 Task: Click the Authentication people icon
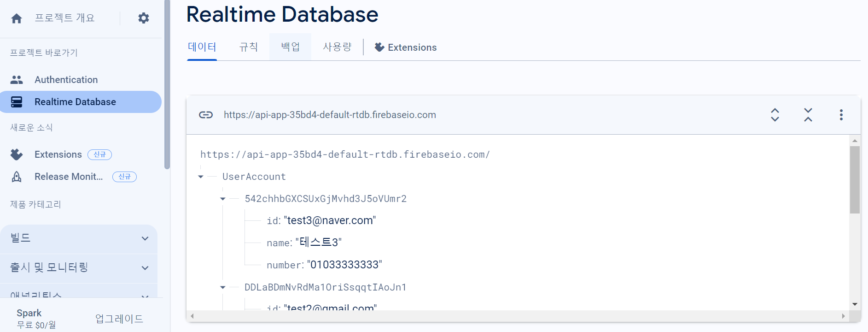[17, 80]
